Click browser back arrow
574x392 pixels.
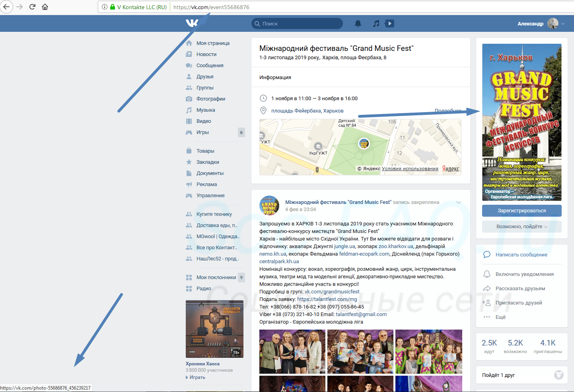point(6,7)
